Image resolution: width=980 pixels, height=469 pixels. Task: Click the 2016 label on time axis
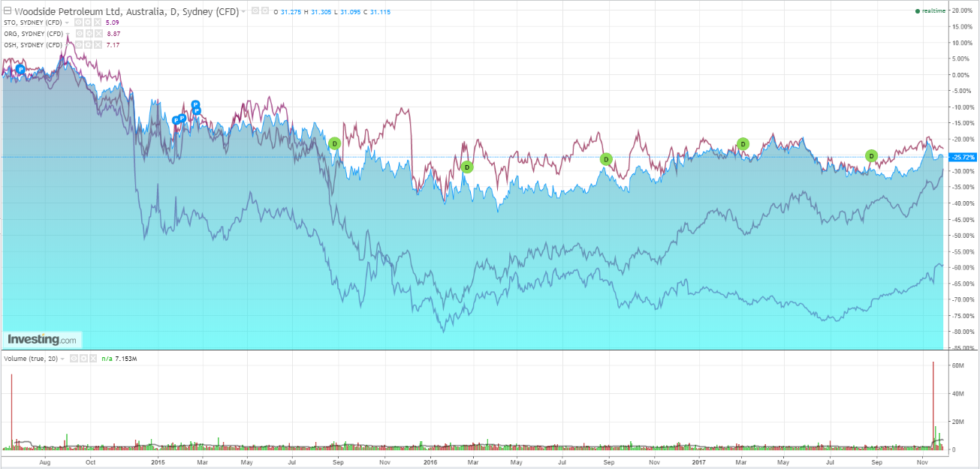coord(429,463)
